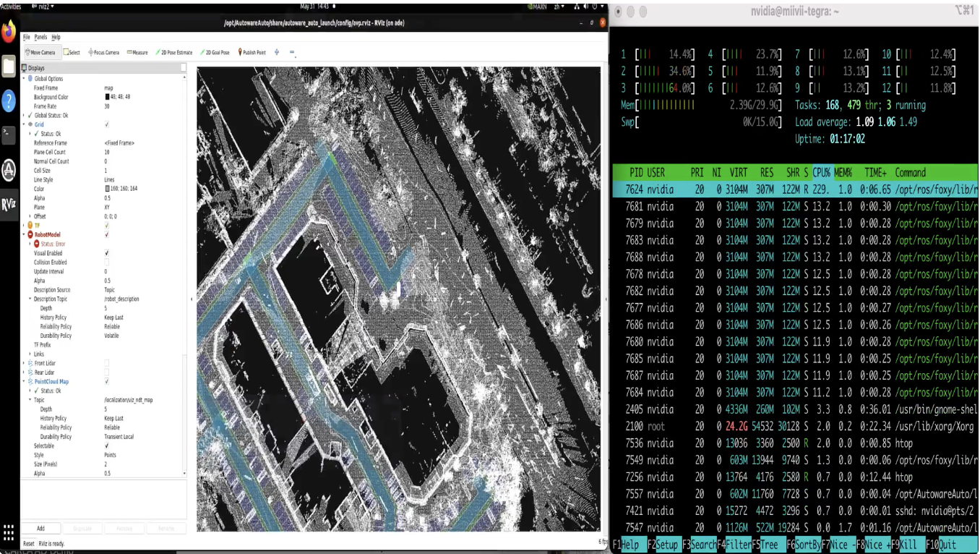Click the MAXN power mode indicator
The height and width of the screenshot is (554, 980).
point(538,6)
